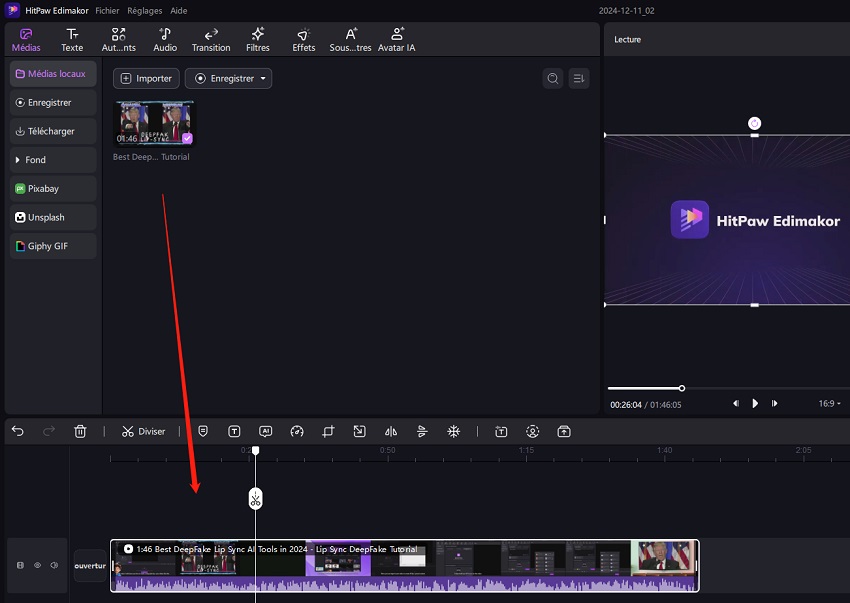Click the preview progress slider handle
The image size is (850, 603).
click(682, 388)
